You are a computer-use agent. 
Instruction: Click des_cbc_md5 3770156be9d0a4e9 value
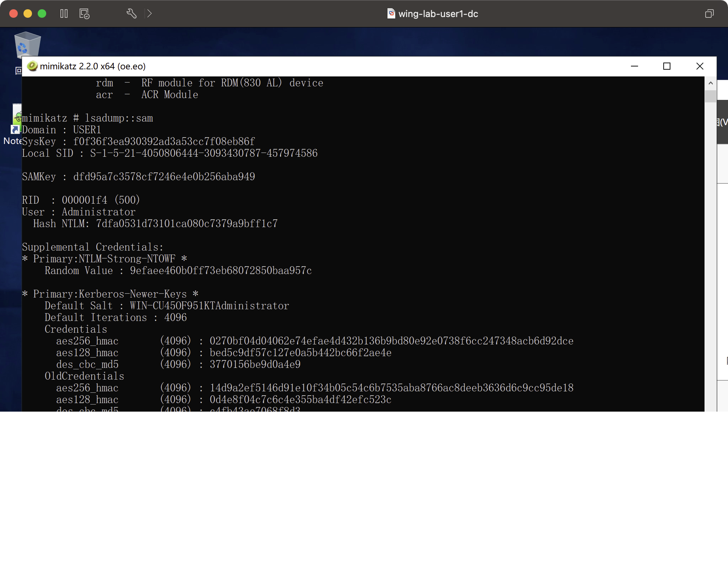click(x=255, y=364)
